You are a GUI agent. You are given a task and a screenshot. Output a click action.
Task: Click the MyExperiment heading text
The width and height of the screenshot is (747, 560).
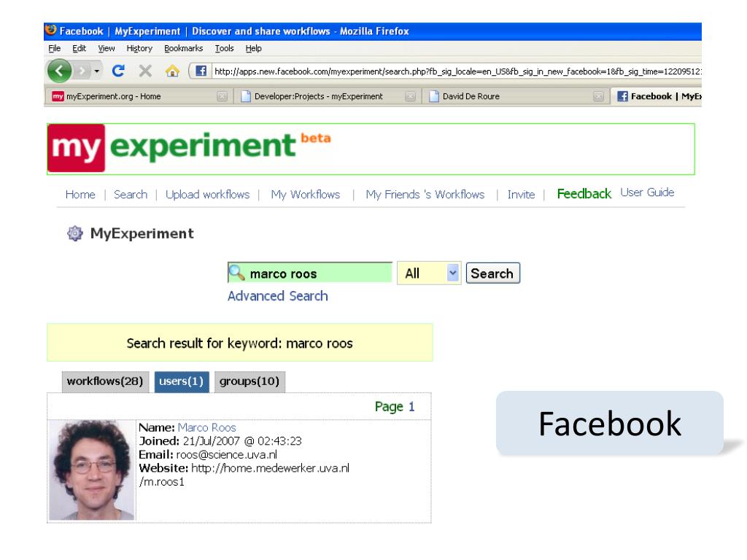[x=142, y=233]
